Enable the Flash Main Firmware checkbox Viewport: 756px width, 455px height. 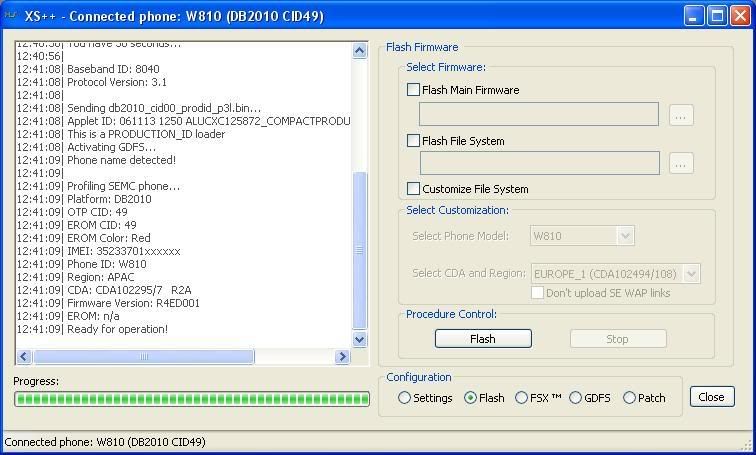click(414, 90)
